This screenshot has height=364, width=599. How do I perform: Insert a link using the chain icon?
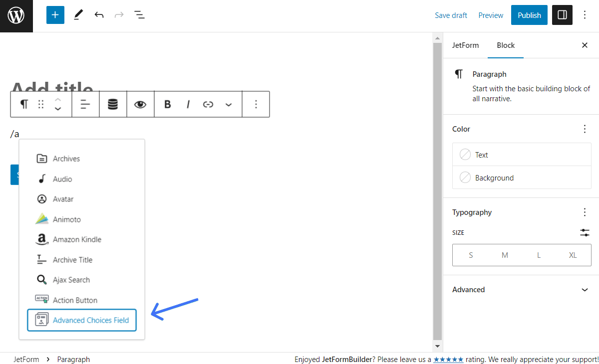click(208, 104)
